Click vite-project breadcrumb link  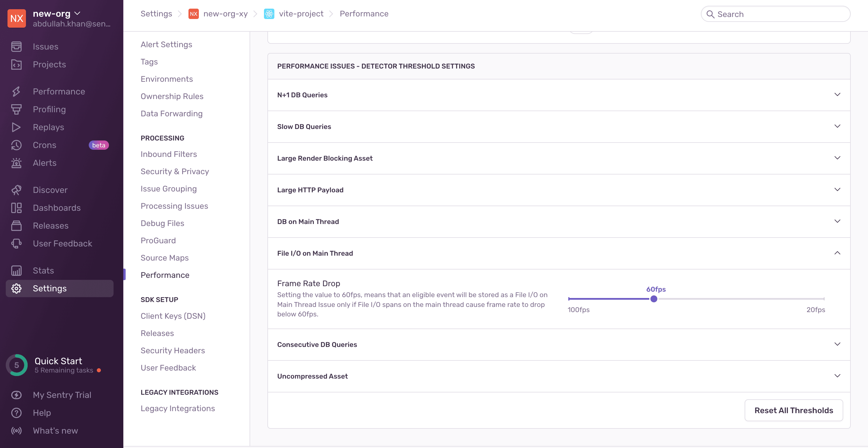(301, 14)
